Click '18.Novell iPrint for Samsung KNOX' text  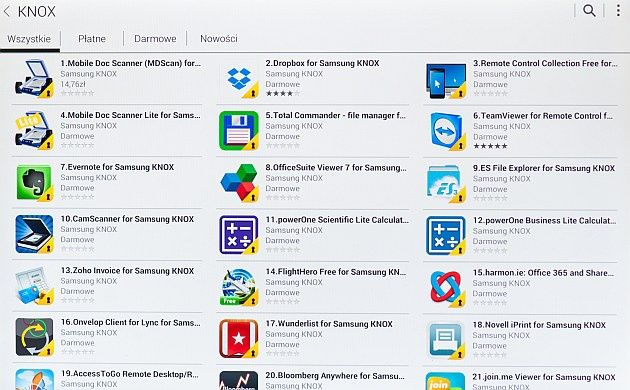pos(539,325)
